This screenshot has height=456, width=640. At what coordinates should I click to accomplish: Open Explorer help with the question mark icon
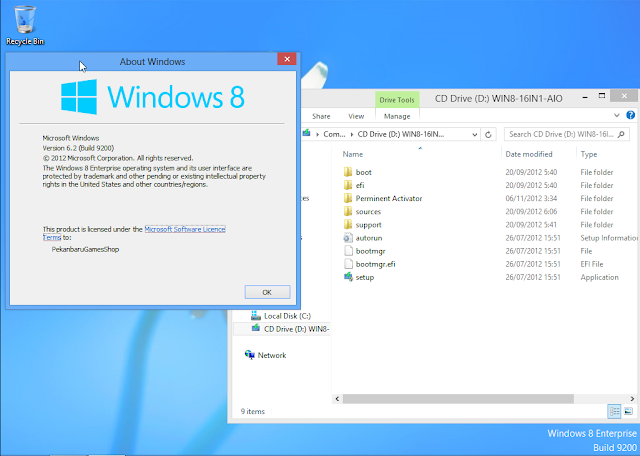(630, 115)
